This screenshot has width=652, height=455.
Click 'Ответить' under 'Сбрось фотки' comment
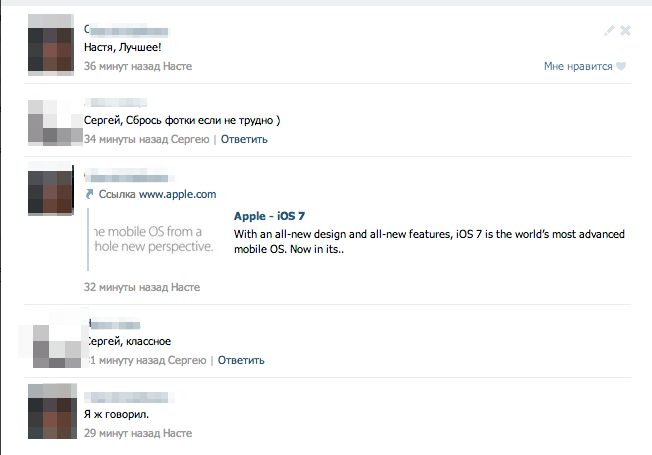(244, 139)
